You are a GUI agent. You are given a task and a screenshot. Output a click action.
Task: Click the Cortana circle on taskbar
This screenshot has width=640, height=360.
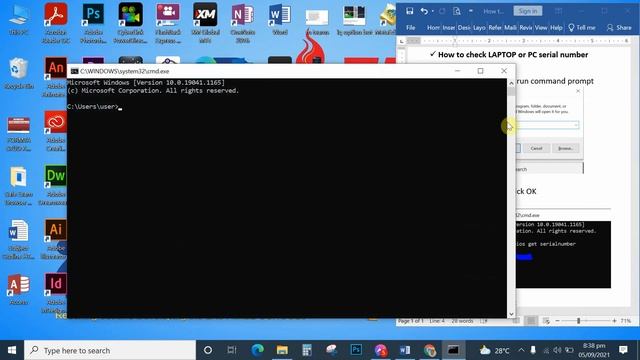[x=208, y=350]
